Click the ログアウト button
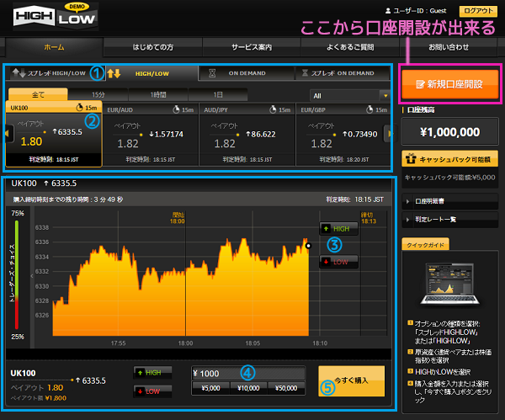505x420 pixels. click(478, 11)
